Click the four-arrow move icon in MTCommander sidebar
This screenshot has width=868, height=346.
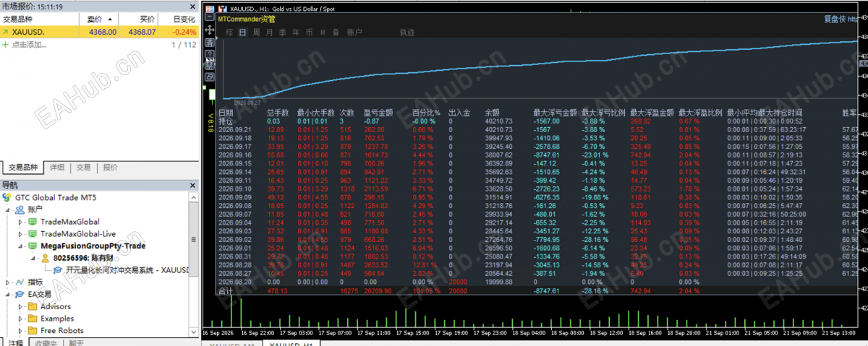coord(210,30)
